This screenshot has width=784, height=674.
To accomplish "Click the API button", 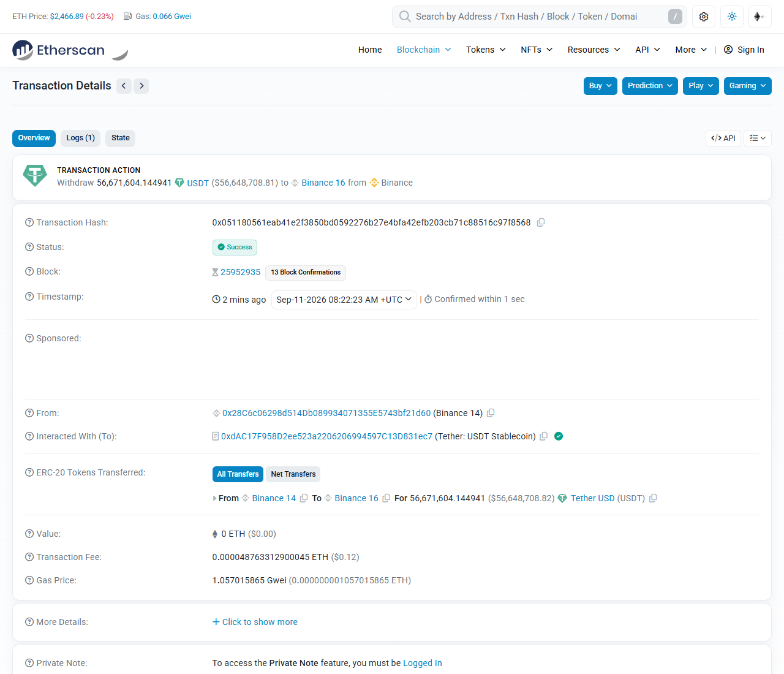I will [x=723, y=138].
